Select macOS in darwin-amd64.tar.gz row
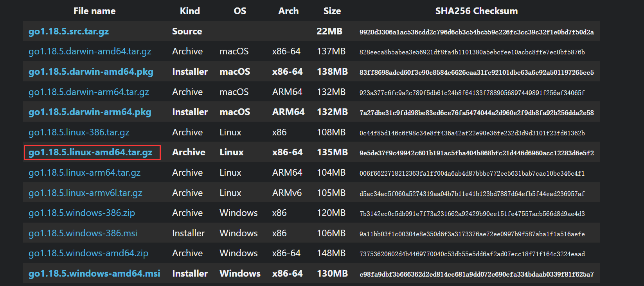This screenshot has height=286, width=644. [234, 51]
